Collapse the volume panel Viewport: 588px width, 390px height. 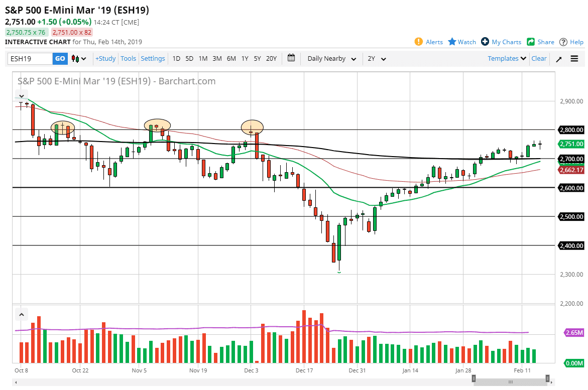tap(21, 314)
